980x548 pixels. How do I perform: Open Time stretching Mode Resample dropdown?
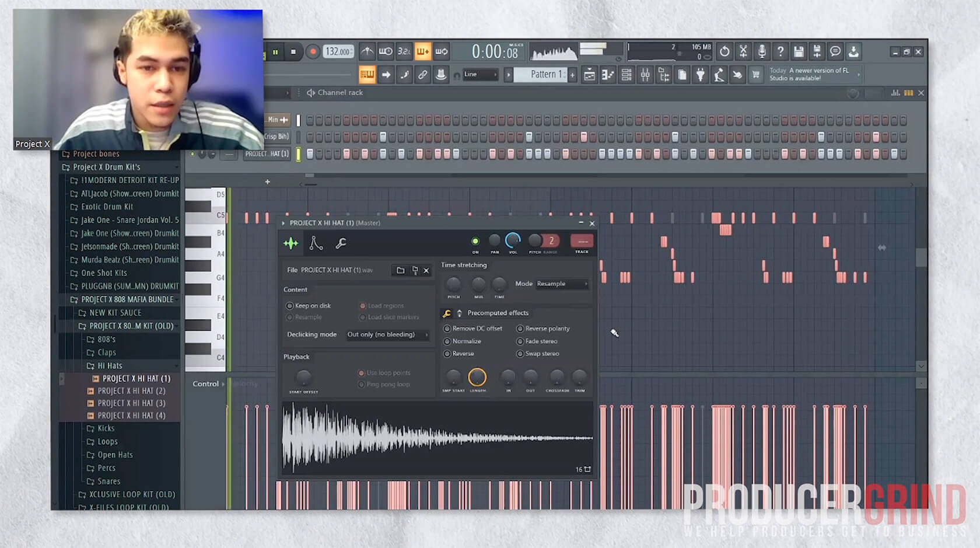tap(562, 284)
